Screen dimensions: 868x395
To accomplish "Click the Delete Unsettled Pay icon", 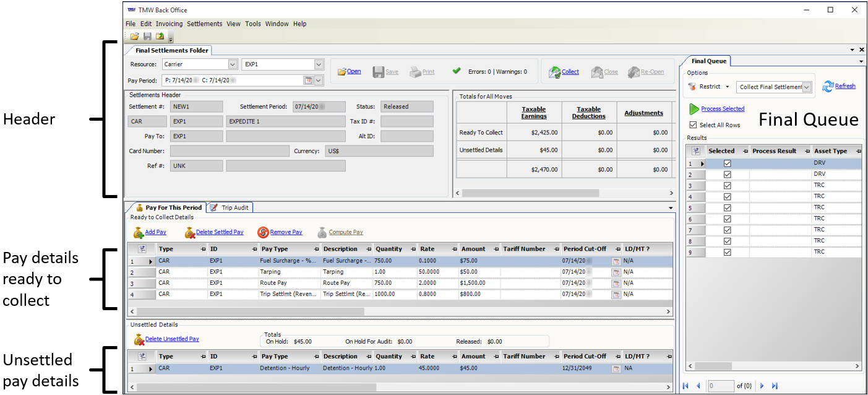I will click(139, 339).
